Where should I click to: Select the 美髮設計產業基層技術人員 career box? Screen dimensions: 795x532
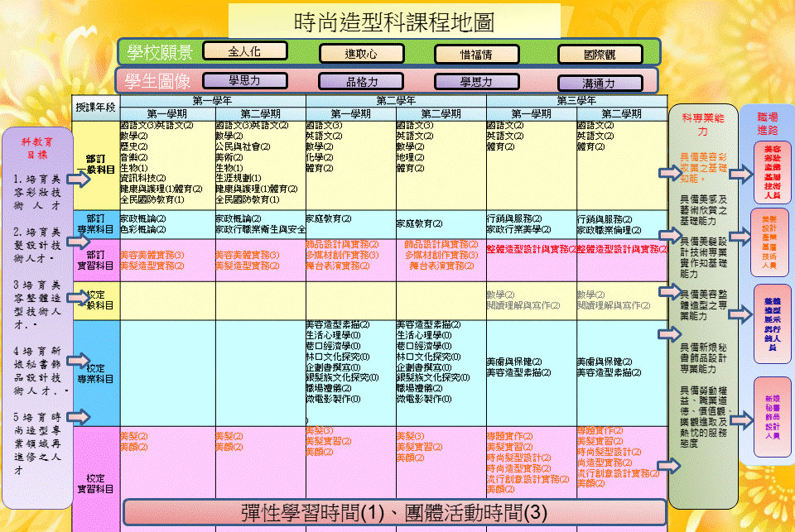pos(769,242)
